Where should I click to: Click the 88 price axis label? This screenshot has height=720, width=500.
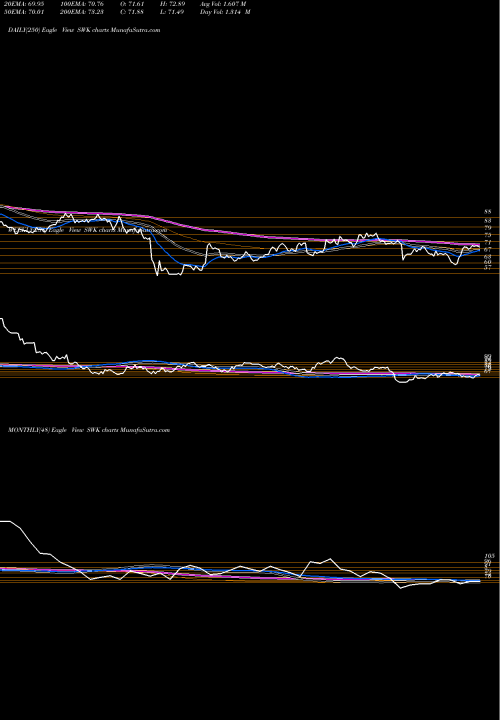[488, 212]
